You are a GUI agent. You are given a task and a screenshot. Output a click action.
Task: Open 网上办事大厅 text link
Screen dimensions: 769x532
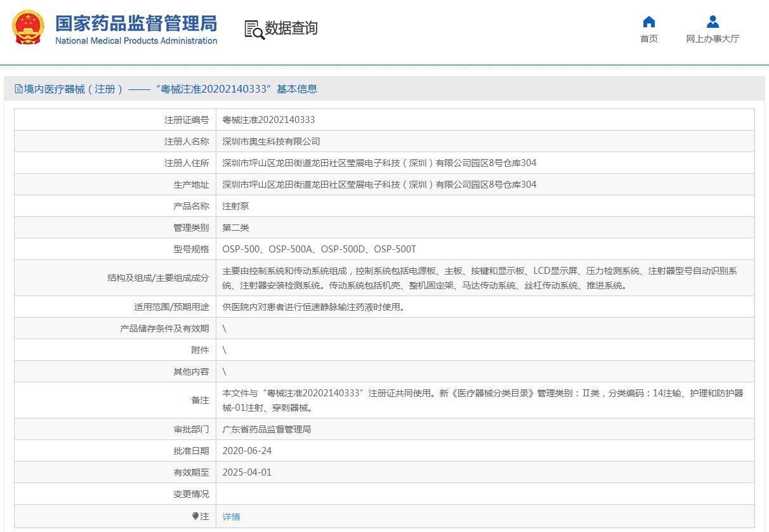coord(713,39)
